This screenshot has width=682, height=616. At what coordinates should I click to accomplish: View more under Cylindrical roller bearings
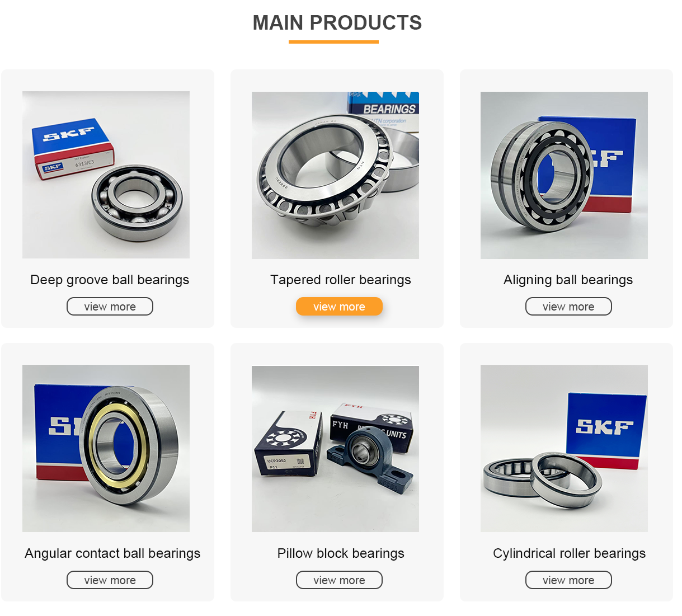568,580
